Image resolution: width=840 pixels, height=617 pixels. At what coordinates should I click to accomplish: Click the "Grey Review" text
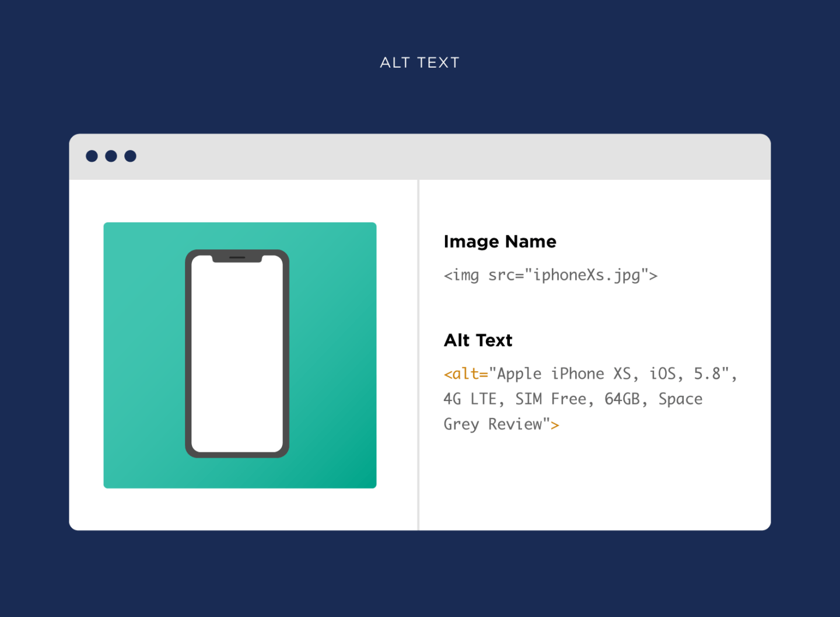[496, 424]
